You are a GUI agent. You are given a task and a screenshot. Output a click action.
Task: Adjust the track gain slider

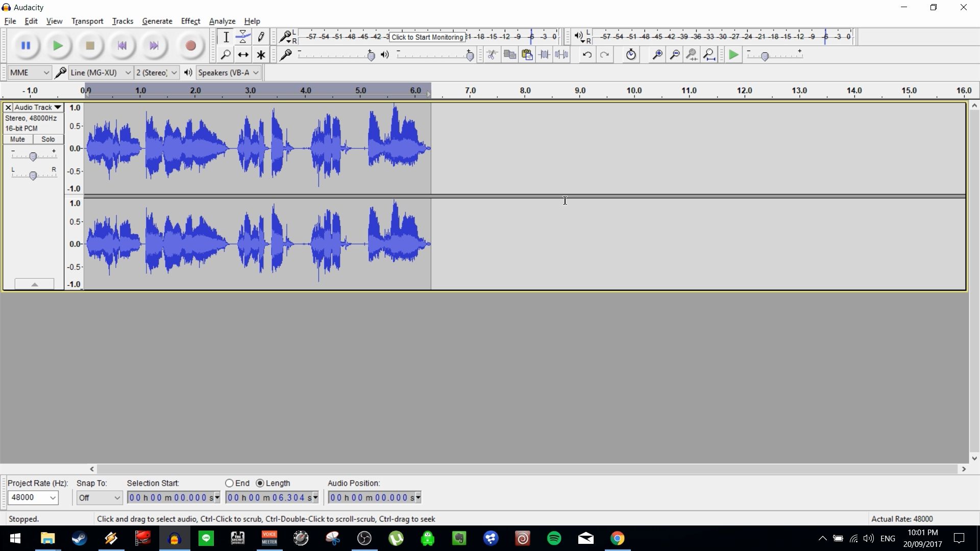34,156
